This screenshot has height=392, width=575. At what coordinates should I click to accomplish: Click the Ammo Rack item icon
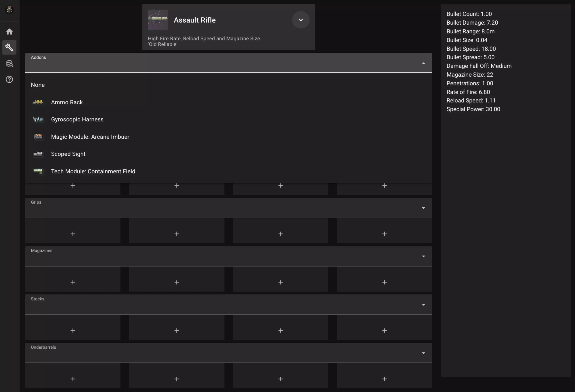point(38,102)
